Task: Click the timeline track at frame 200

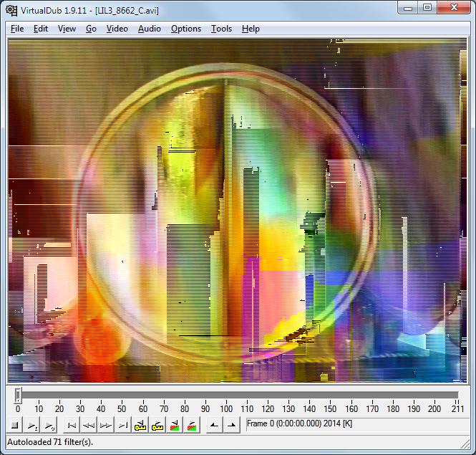Action: (x=434, y=395)
